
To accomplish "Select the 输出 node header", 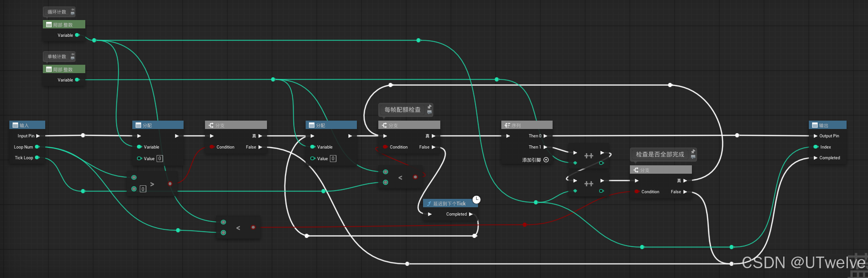I will coord(827,125).
